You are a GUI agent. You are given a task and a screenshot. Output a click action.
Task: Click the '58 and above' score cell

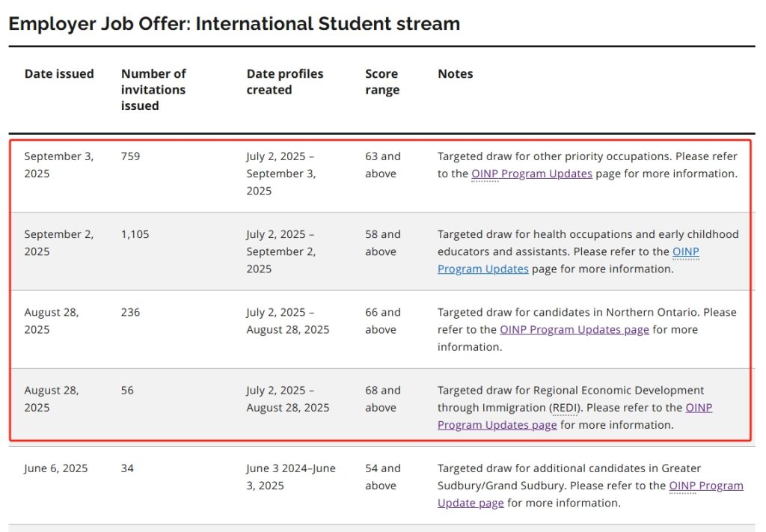click(x=382, y=242)
